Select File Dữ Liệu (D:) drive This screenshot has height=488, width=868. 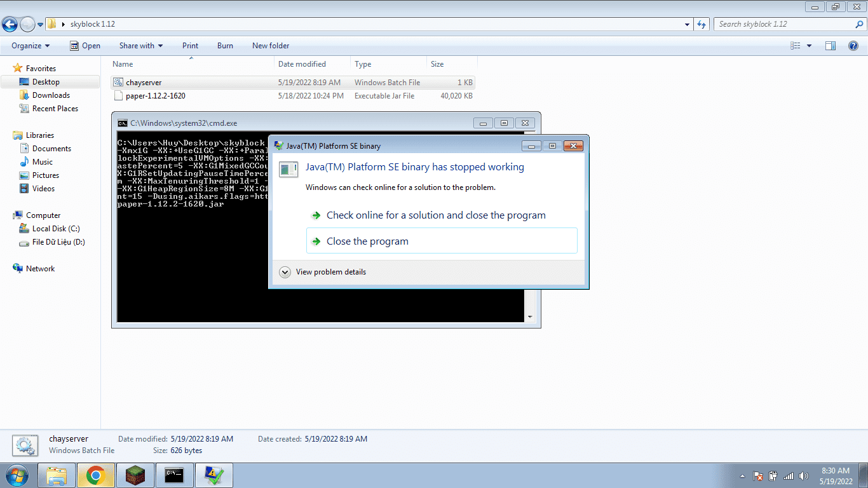tap(58, 242)
